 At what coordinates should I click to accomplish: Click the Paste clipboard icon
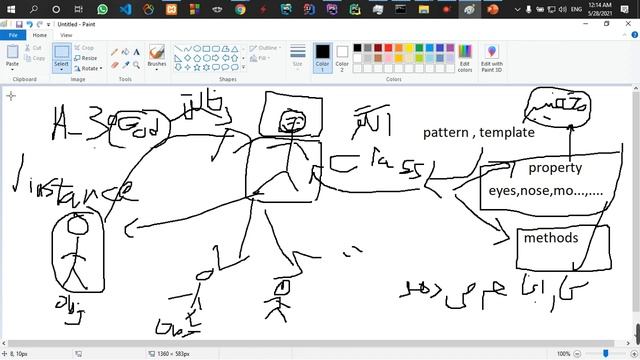(12, 52)
